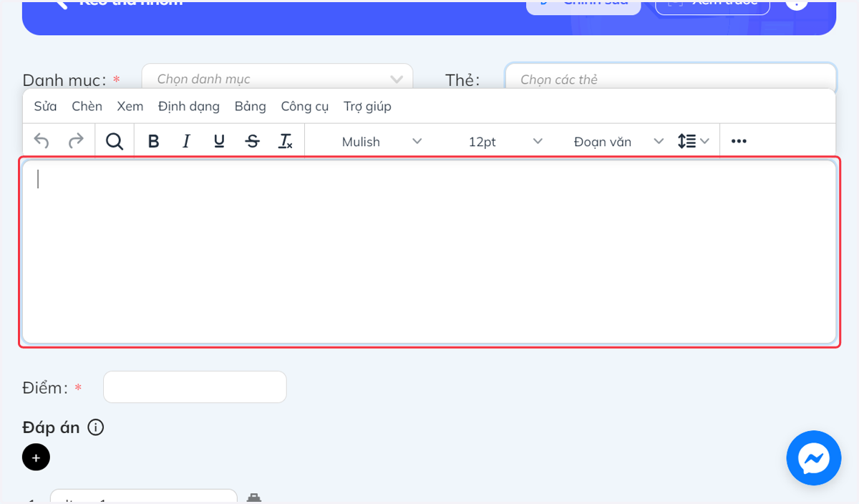Toggle underline formatting
Viewport: 859px width, 504px height.
(219, 141)
